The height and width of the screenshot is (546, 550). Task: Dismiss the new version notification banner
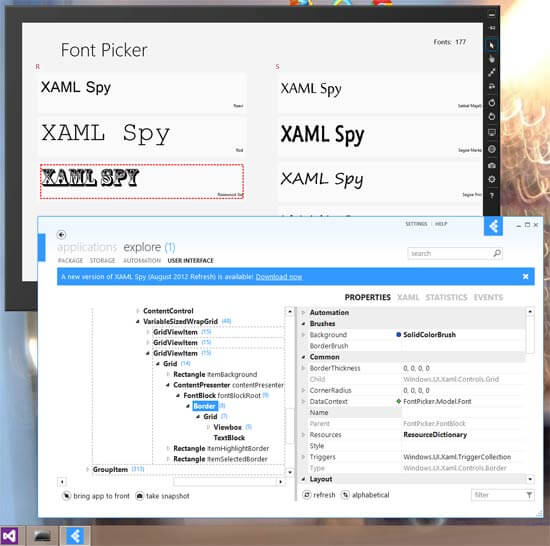click(x=525, y=276)
